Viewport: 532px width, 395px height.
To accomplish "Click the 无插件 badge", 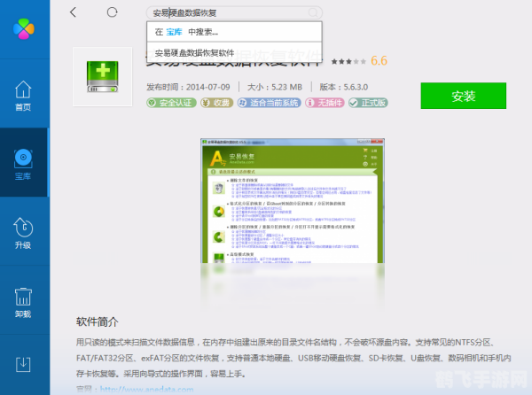I will coord(325,103).
